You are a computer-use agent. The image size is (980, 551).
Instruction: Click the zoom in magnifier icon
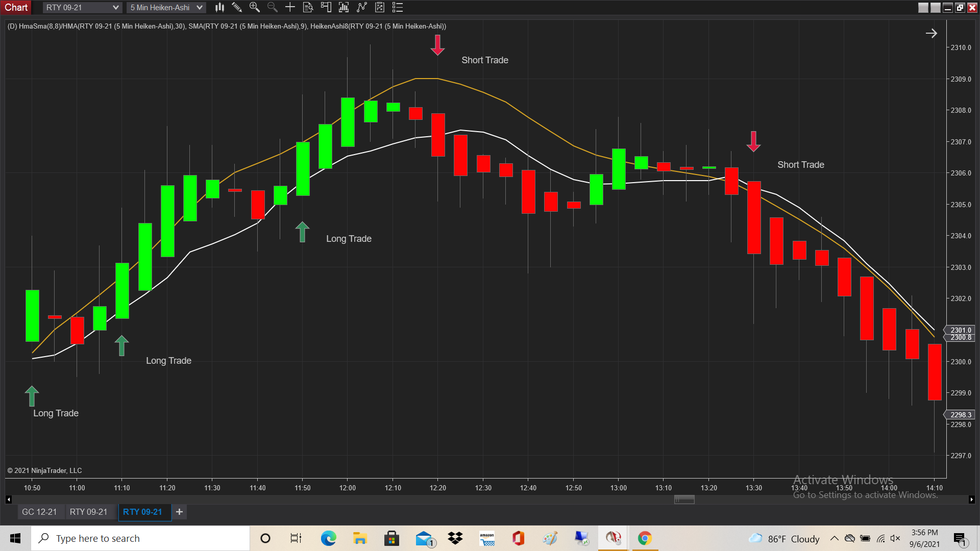coord(254,7)
